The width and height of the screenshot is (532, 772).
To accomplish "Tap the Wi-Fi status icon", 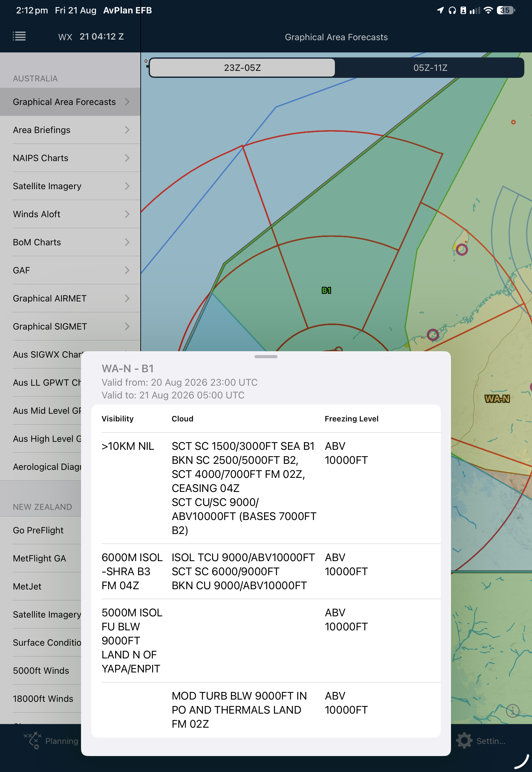I will coord(488,10).
